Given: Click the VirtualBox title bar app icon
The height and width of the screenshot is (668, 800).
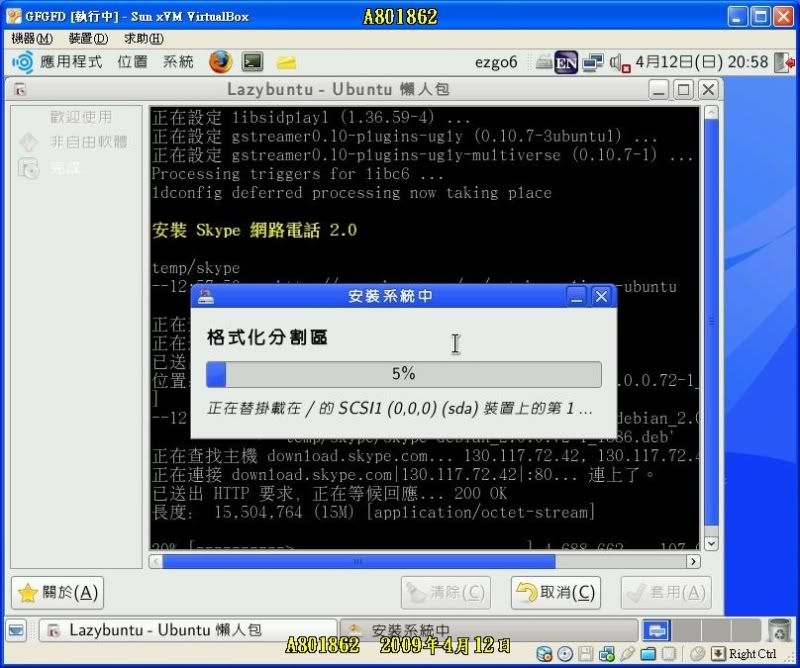Looking at the screenshot, I should click(14, 16).
